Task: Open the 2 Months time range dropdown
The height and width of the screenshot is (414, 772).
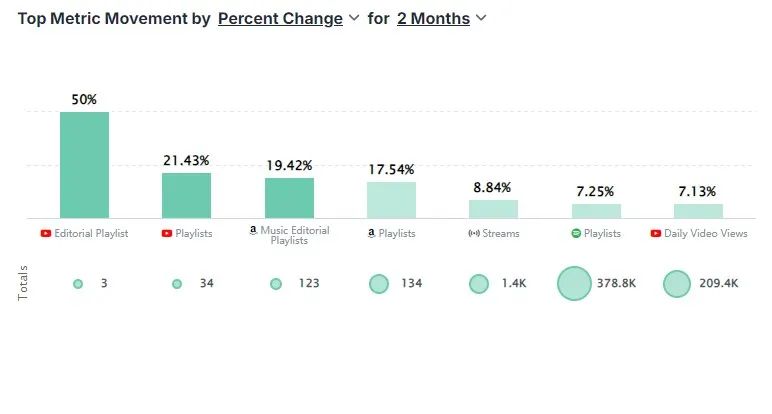Action: (433, 18)
